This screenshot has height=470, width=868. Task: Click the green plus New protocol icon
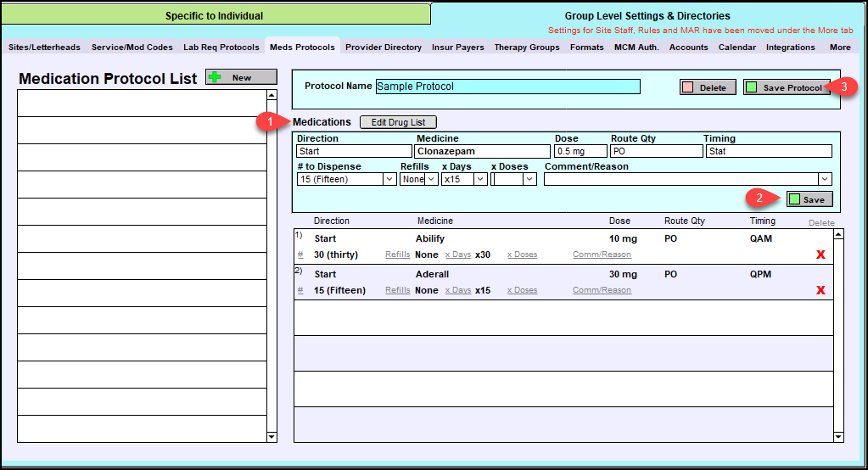(x=216, y=77)
